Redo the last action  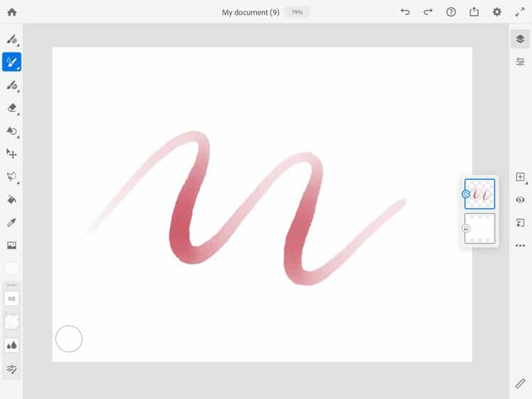coord(428,12)
